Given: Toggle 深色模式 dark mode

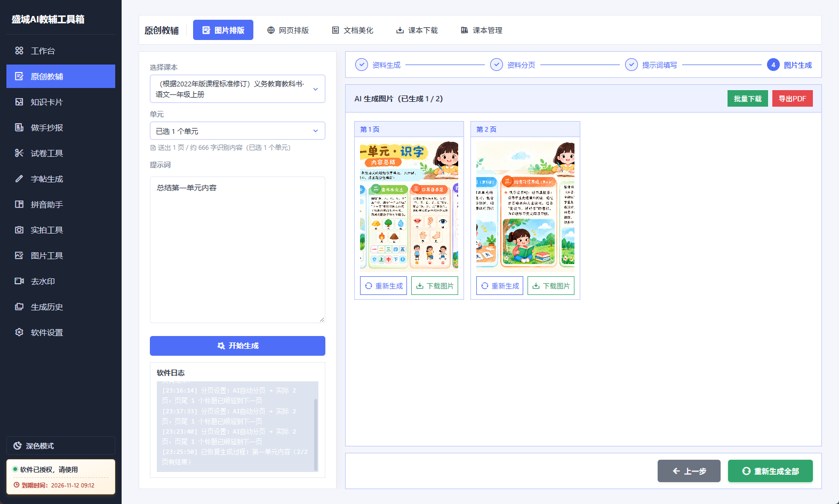Looking at the screenshot, I should (x=61, y=446).
